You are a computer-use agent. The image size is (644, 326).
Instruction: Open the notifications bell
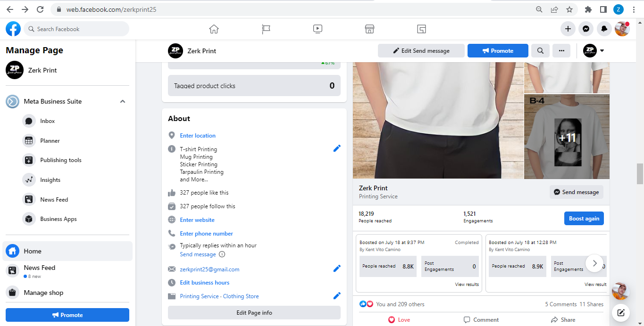tap(604, 29)
